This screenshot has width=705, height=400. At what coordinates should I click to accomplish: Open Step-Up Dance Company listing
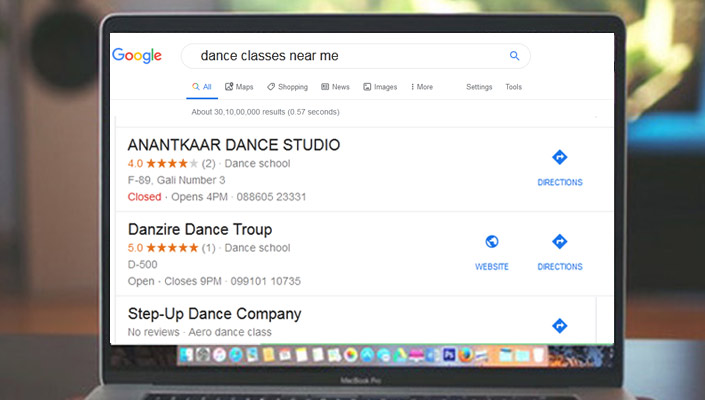coord(214,314)
